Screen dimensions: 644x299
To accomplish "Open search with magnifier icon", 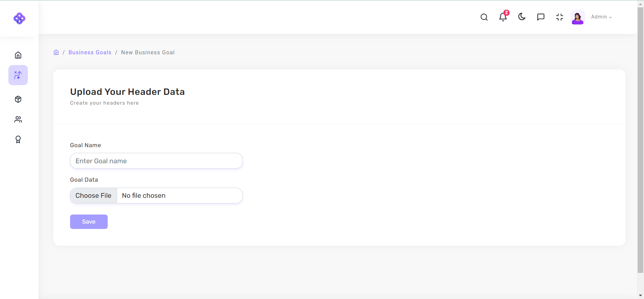I will 484,17.
